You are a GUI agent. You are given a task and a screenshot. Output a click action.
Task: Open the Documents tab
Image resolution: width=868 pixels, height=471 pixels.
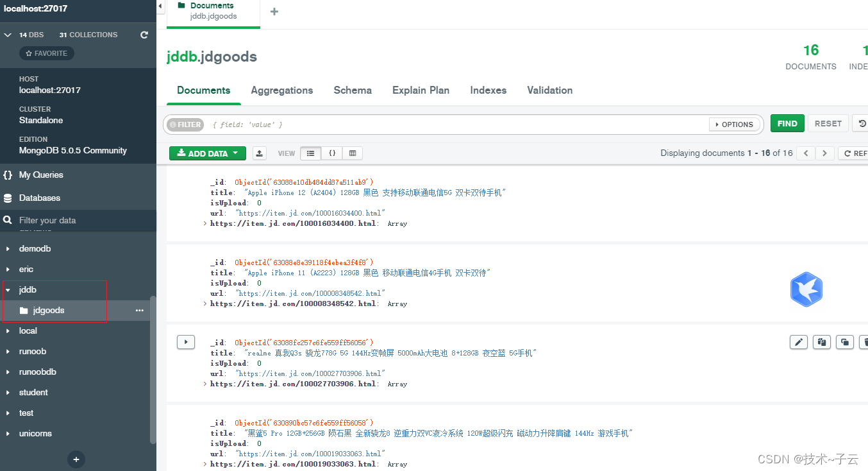pyautogui.click(x=204, y=90)
